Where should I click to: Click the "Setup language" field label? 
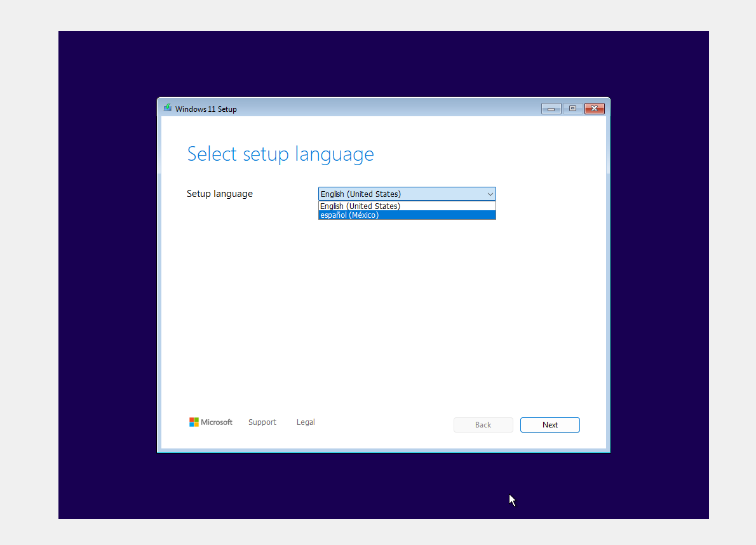point(220,194)
